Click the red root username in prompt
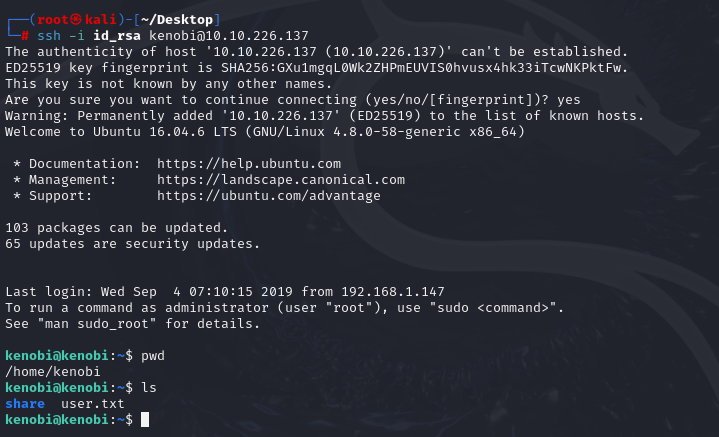Screen dimensions: 719x437 (53, 20)
